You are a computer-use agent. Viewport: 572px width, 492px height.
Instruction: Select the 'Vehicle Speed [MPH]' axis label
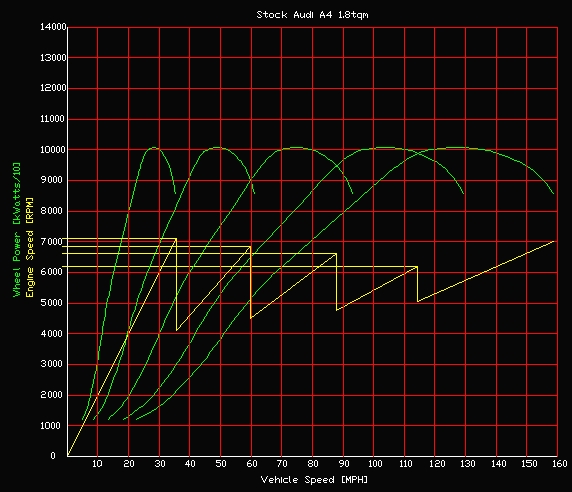click(314, 480)
